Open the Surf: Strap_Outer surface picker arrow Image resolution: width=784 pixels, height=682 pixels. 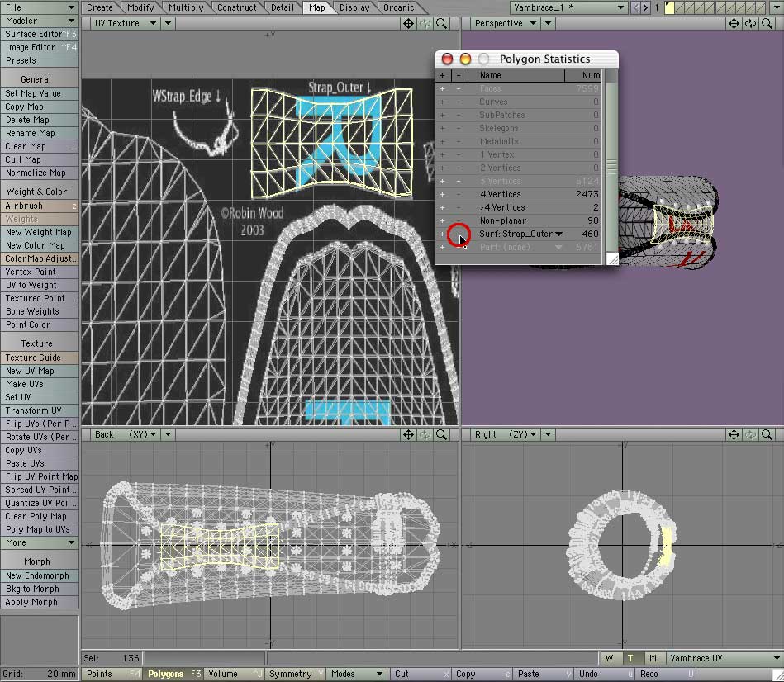tap(558, 234)
